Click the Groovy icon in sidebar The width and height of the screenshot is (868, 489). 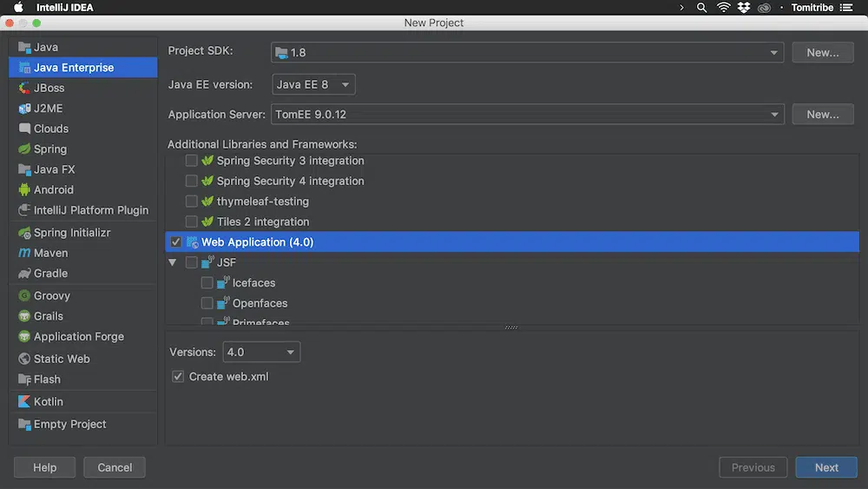coord(24,295)
